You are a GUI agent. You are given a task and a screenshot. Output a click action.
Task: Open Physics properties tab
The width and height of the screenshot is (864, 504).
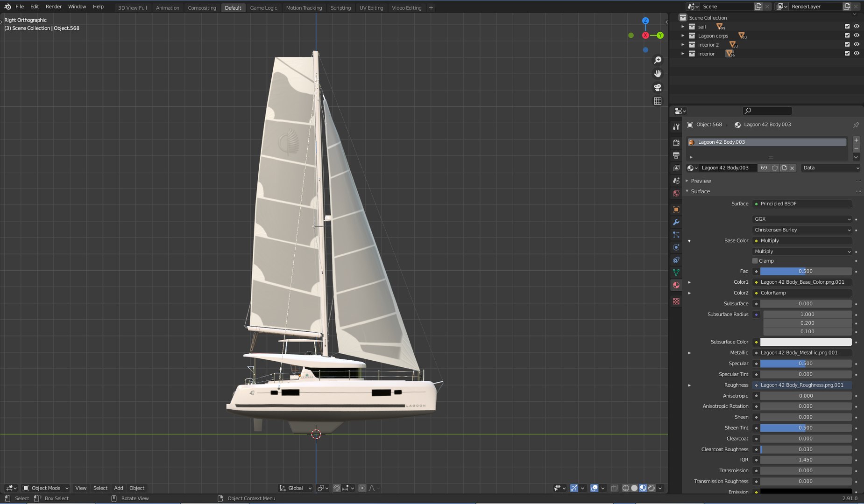tap(676, 247)
